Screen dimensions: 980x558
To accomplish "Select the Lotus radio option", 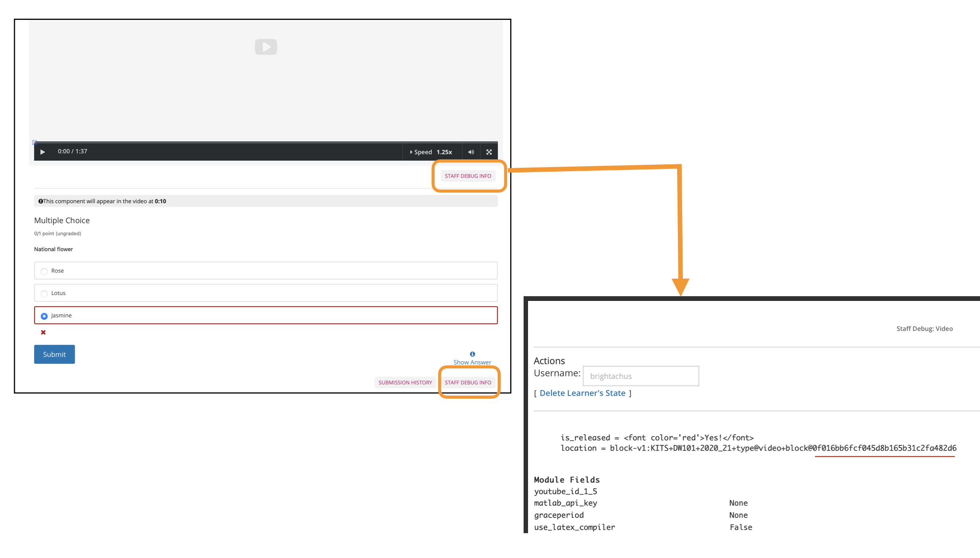I will click(44, 294).
